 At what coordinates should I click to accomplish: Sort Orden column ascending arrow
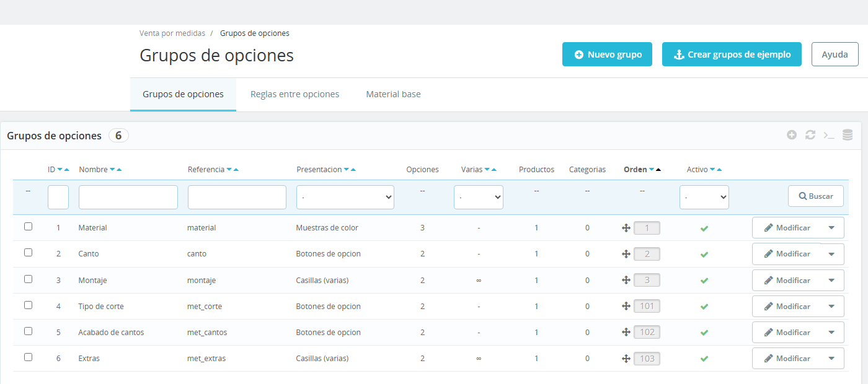(x=658, y=170)
